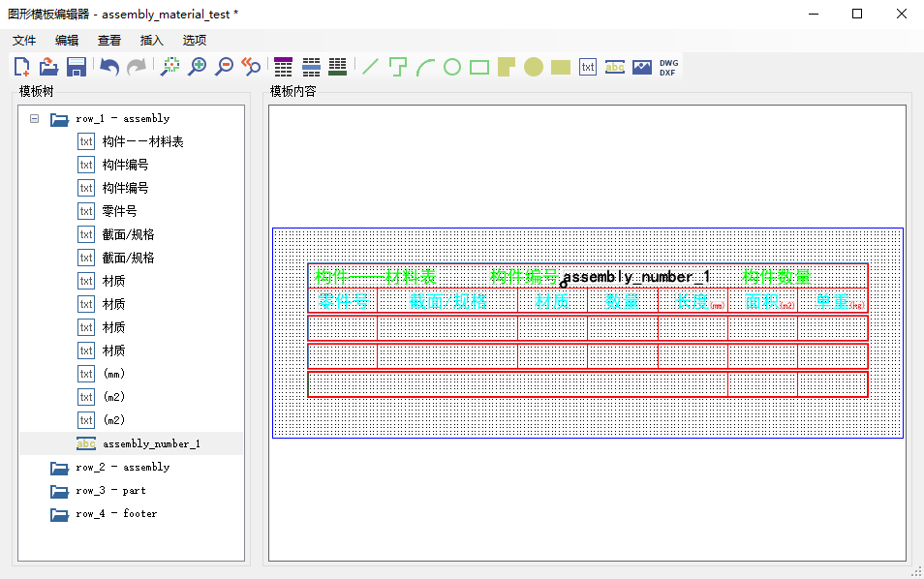Image resolution: width=924 pixels, height=579 pixels.
Task: Insert row icon with blue middle bar
Action: pyautogui.click(x=311, y=67)
